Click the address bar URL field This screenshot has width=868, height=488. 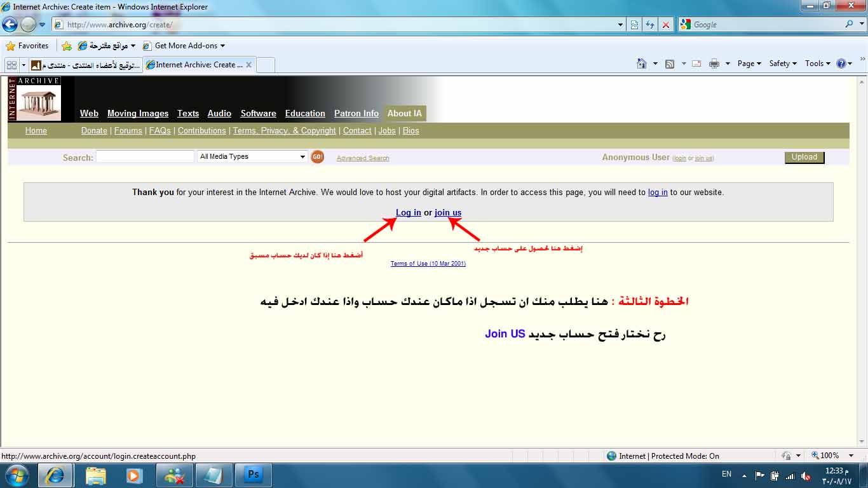pyautogui.click(x=334, y=25)
